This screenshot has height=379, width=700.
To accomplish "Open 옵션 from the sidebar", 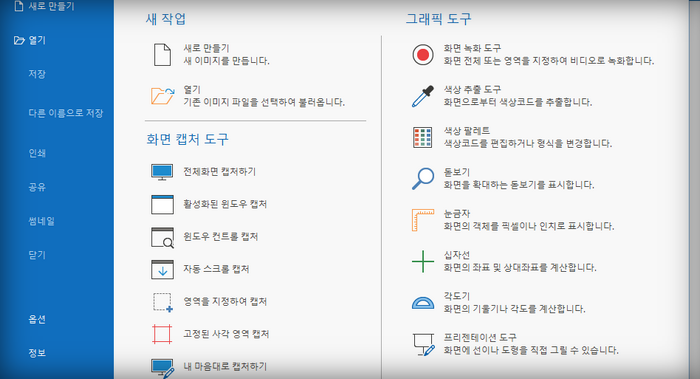I will point(37,319).
